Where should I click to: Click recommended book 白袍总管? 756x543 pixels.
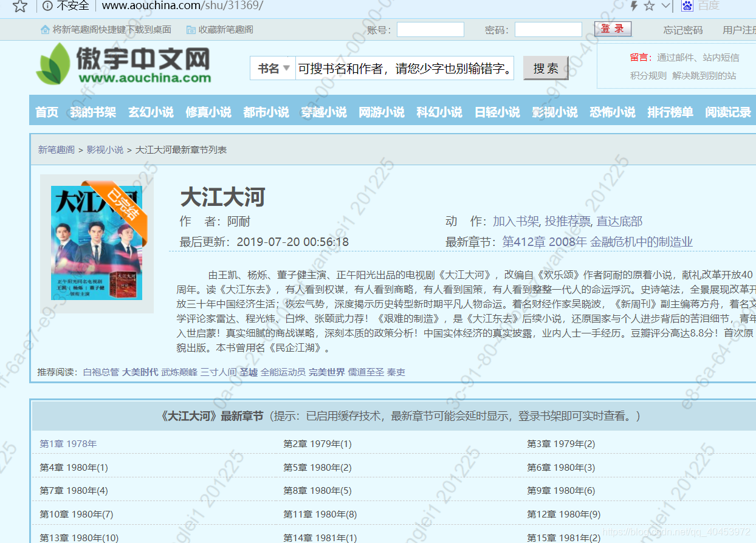click(101, 372)
